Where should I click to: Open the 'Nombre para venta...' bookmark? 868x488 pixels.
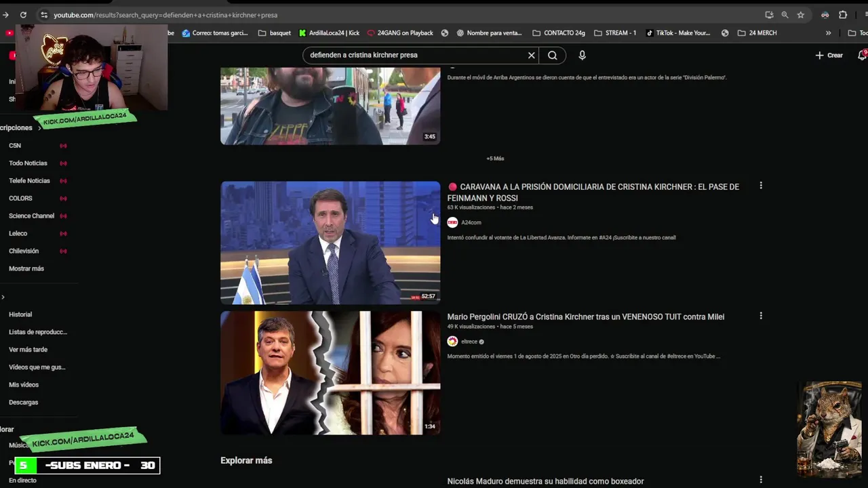point(489,33)
